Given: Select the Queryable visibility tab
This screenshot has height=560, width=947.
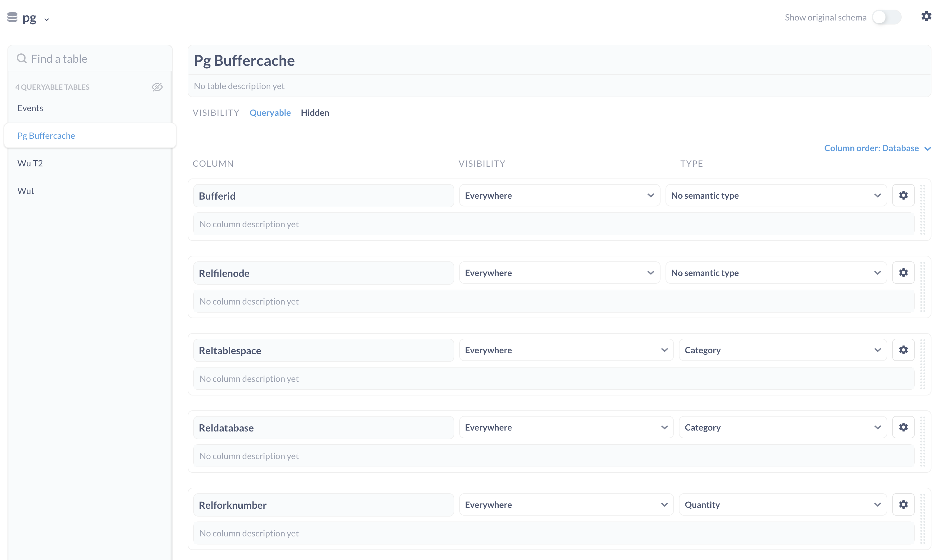Looking at the screenshot, I should coord(270,112).
